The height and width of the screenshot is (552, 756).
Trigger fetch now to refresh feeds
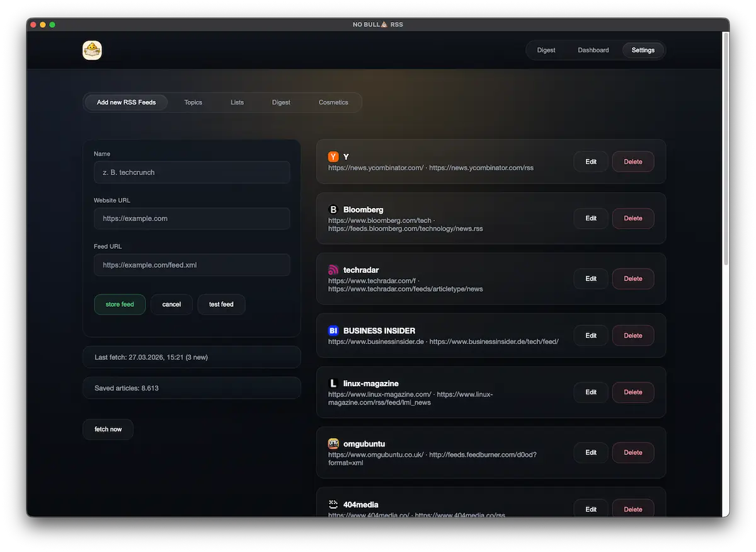[x=108, y=429]
